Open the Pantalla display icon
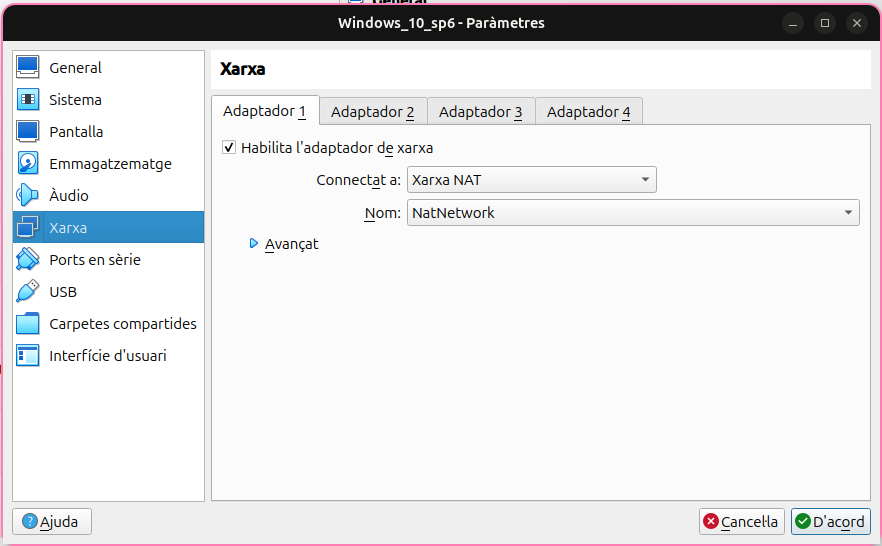The image size is (882, 546). click(x=28, y=132)
